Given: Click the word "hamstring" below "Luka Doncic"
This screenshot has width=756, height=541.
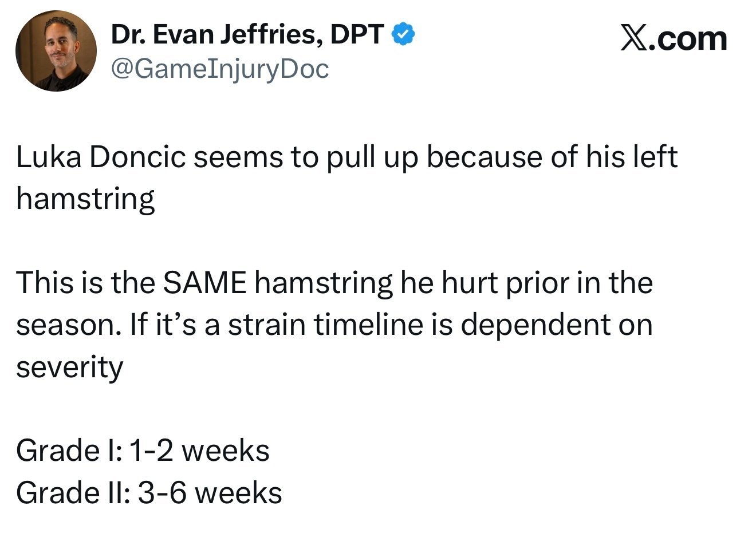Looking at the screenshot, I should (85, 199).
